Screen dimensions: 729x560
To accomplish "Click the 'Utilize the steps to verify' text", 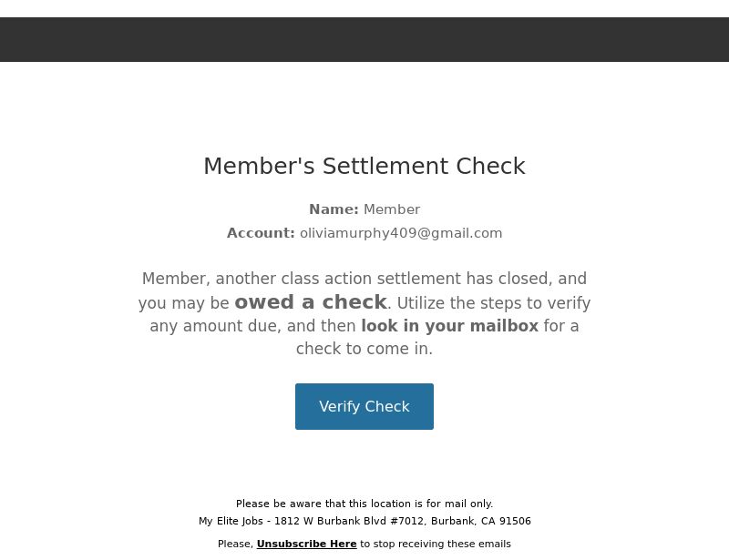I will coord(494,303).
